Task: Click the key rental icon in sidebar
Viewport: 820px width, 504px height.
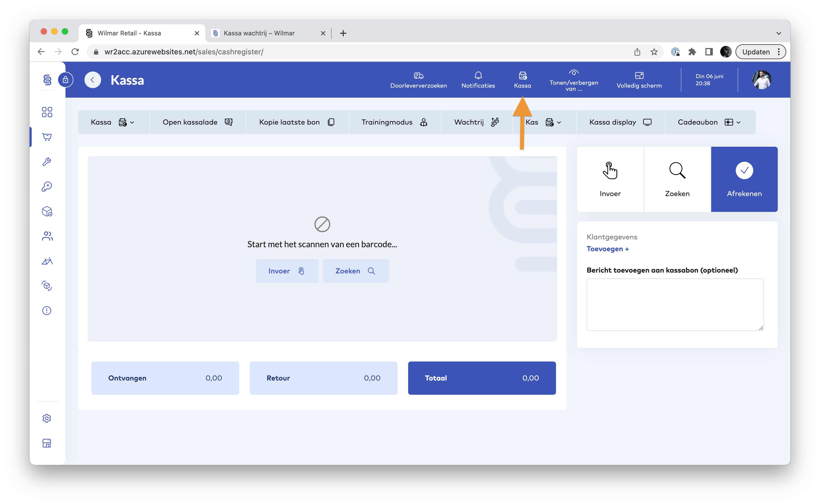Action: tap(47, 186)
